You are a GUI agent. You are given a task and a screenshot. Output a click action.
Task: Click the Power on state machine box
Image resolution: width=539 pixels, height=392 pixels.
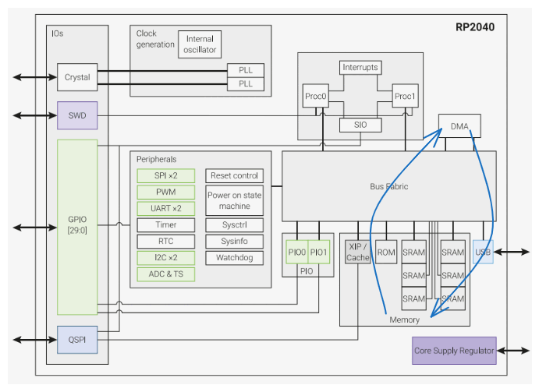tap(235, 200)
